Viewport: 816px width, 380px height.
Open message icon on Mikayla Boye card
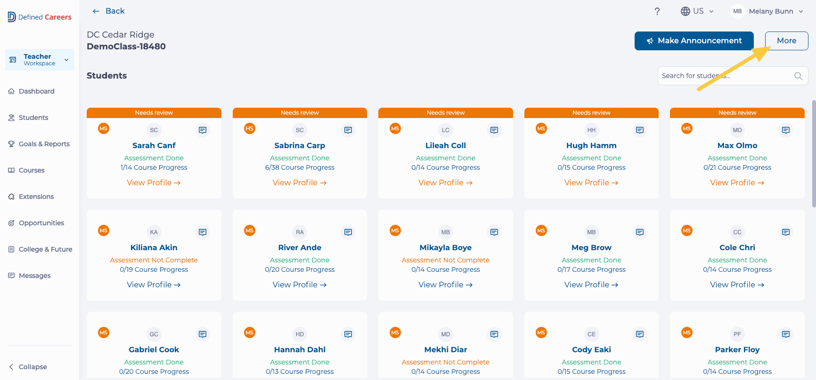tap(494, 232)
